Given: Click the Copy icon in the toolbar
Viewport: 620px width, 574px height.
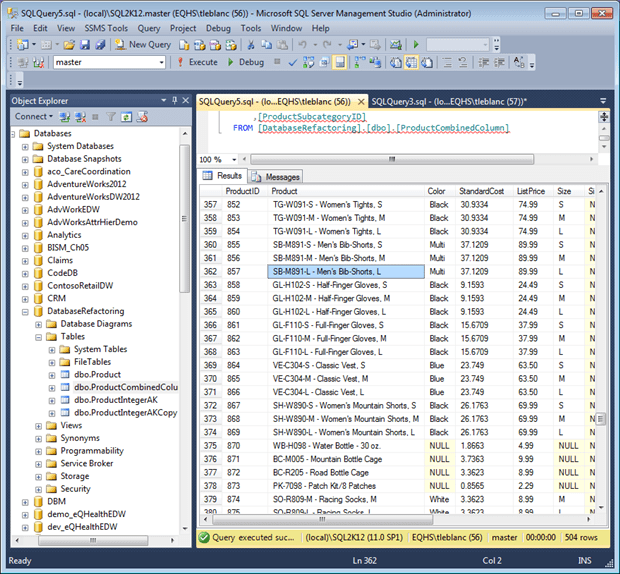Looking at the screenshot, I should point(267,45).
